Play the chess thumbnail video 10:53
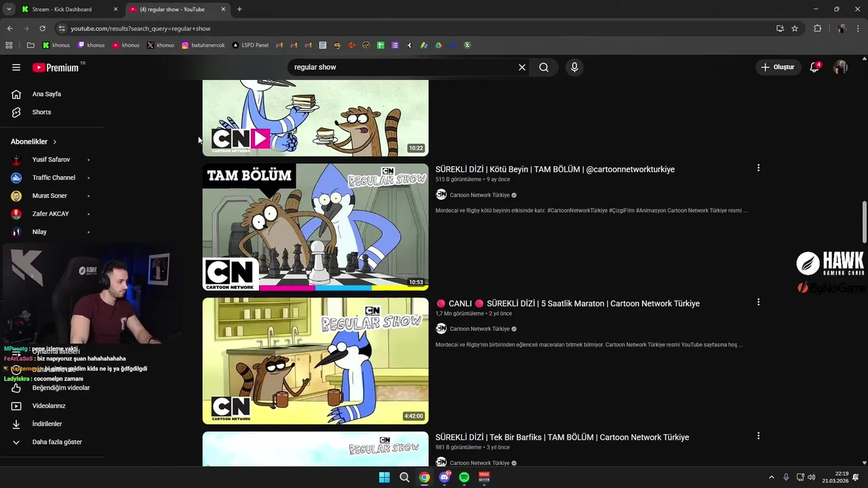 (x=315, y=227)
